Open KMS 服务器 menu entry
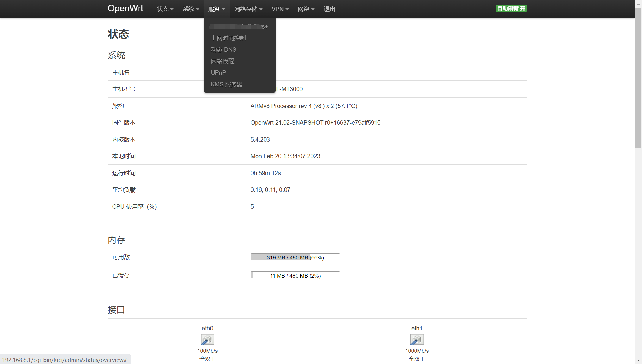Viewport: 642px width, 364px height. tap(227, 84)
